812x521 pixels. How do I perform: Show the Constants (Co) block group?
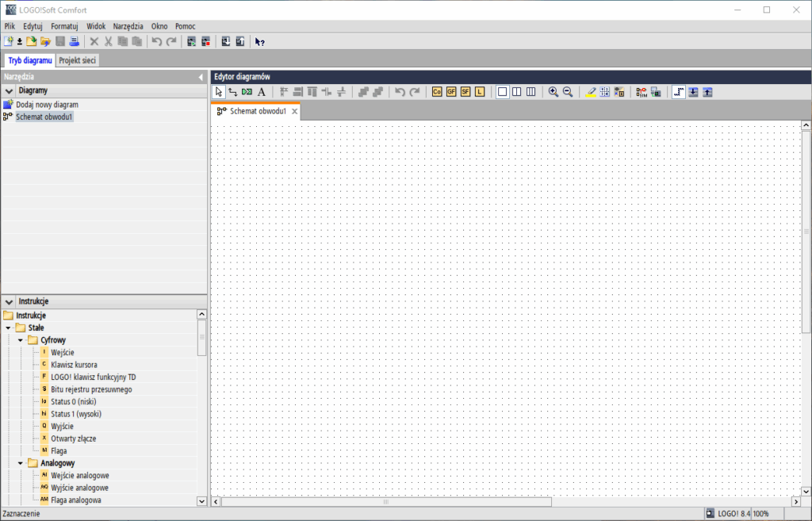point(437,92)
